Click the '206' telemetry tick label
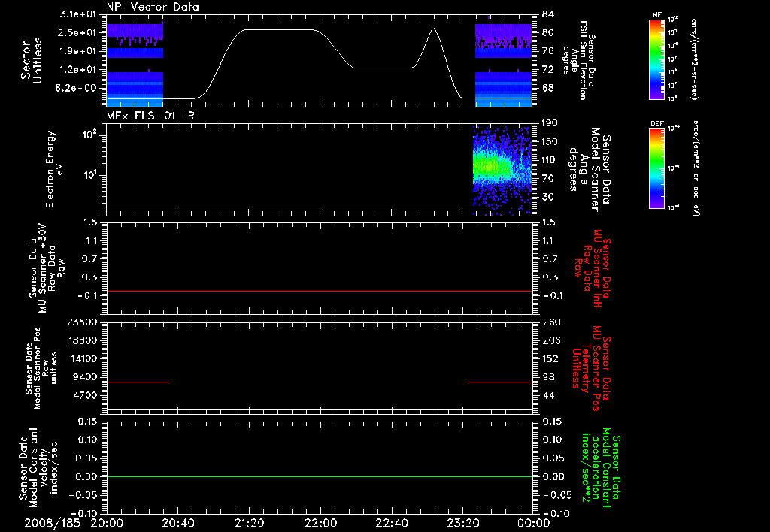770x532 pixels. pos(551,340)
